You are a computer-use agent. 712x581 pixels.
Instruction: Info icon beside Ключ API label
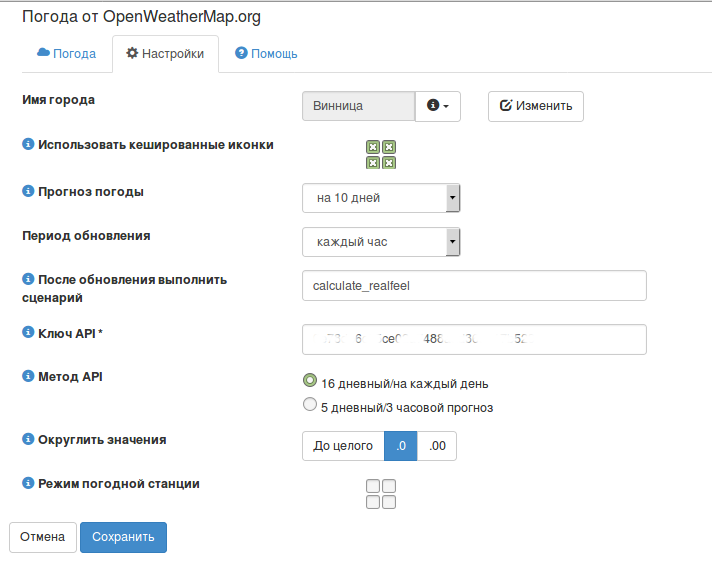(28, 332)
